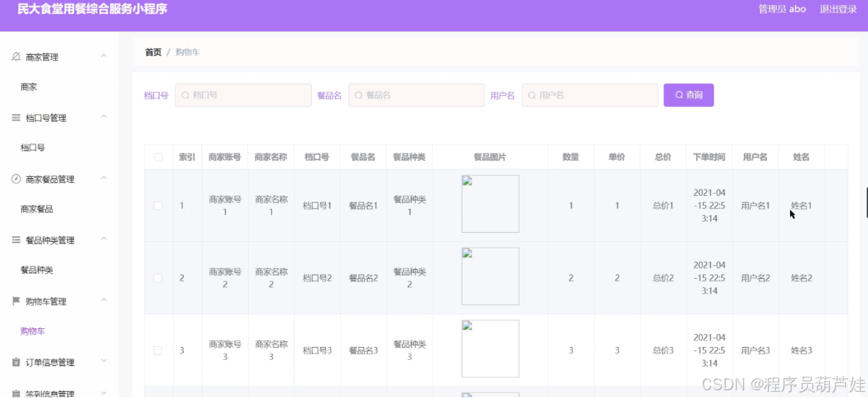Click the 用户名3 cell

click(755, 350)
